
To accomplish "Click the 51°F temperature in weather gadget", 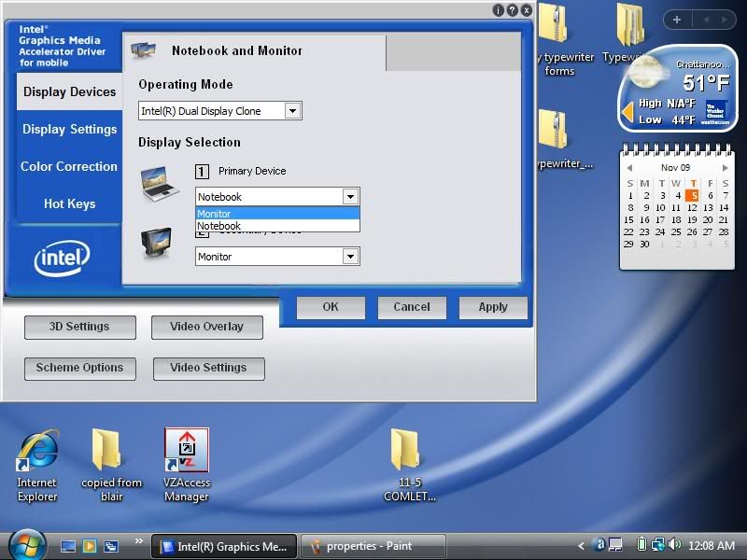I will pyautogui.click(x=706, y=83).
